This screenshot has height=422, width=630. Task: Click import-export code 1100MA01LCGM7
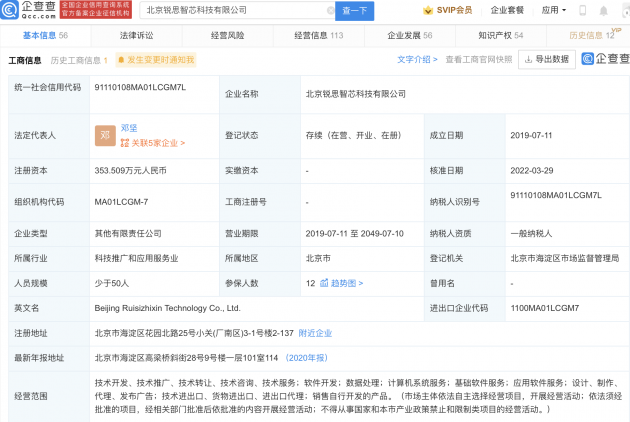point(545,308)
